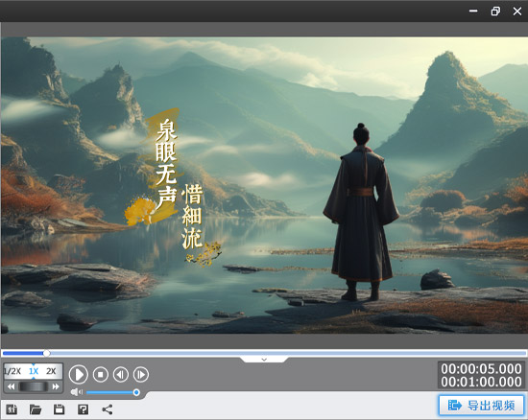Open the help question mark icon
Image resolution: width=528 pixels, height=420 pixels.
pyautogui.click(x=83, y=409)
